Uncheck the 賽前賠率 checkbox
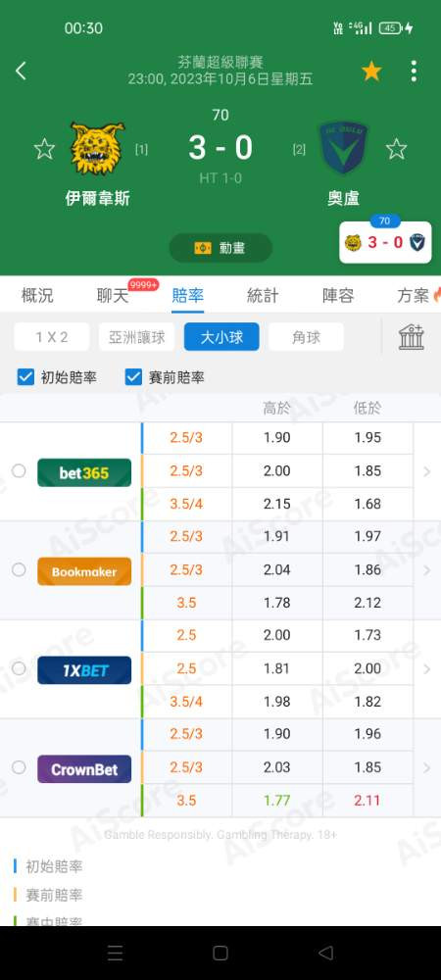 click(133, 377)
